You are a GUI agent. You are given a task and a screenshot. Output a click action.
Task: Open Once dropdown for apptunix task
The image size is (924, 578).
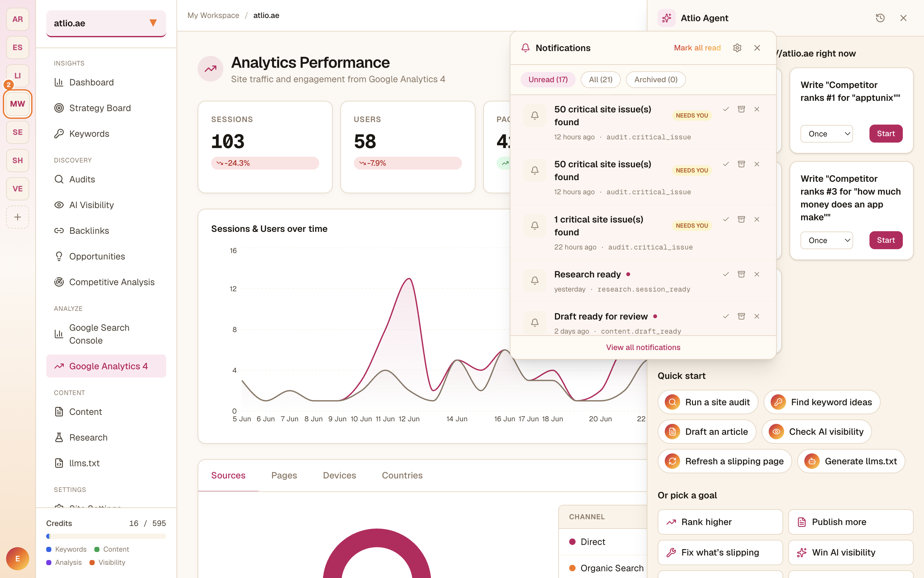(826, 134)
